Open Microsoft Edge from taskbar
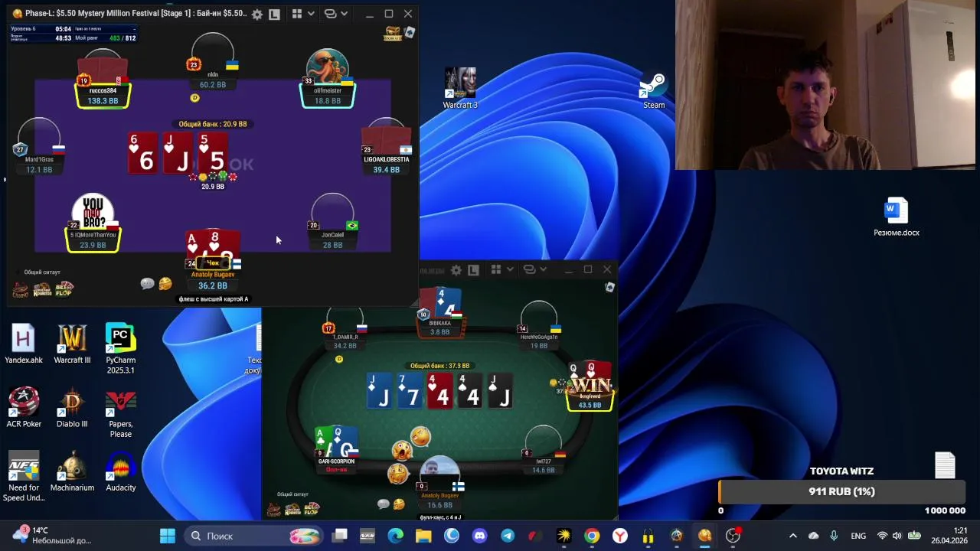Screen dimensions: 980x551 (395, 536)
